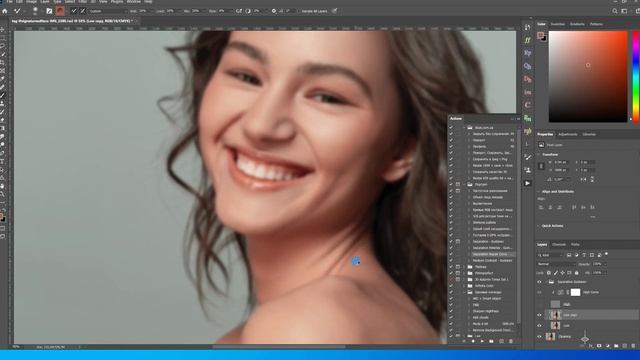Image resolution: width=640 pixels, height=360 pixels.
Task: Open the layer filter Kind dropdown
Action: [x=549, y=255]
